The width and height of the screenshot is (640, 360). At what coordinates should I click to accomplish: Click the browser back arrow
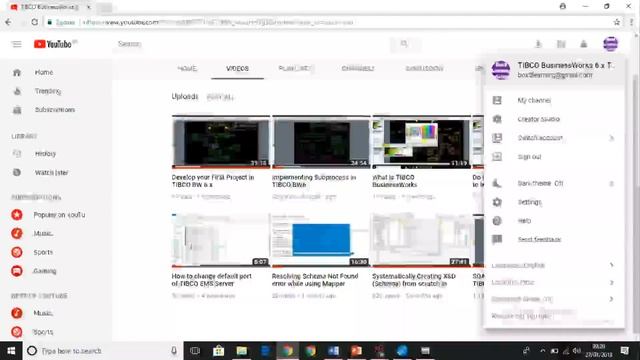9,22
